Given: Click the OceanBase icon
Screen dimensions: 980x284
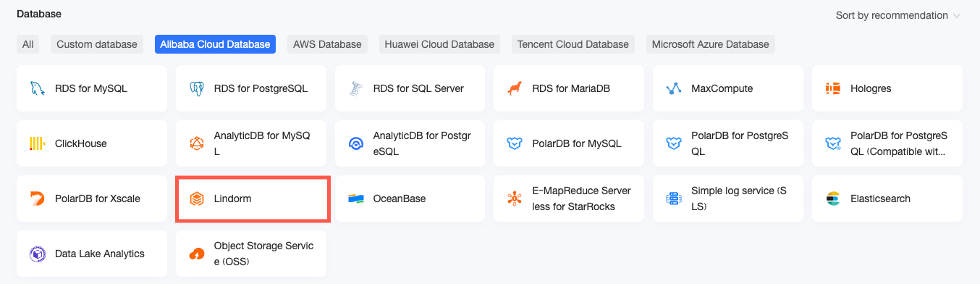Looking at the screenshot, I should 355,199.
